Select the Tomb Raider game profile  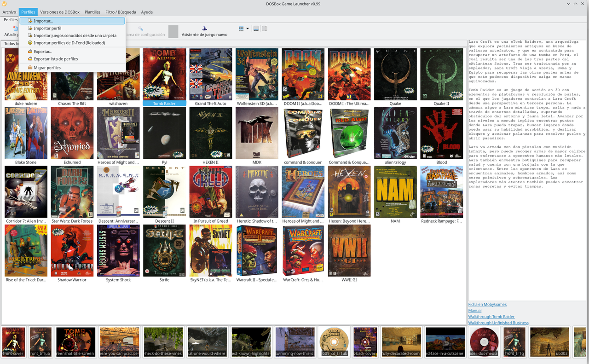tap(164, 77)
